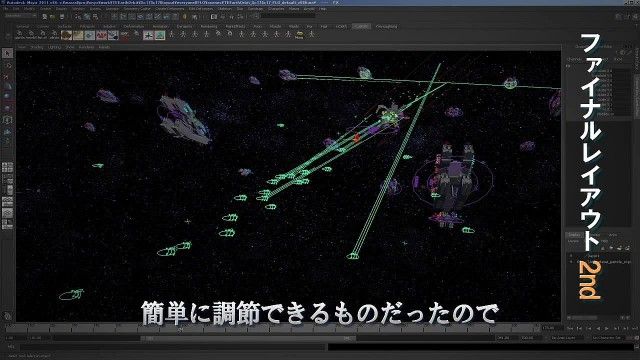Image resolution: width=640 pixels, height=360 pixels.
Task: Click the red AbX custom shelf icon
Action: point(101,35)
